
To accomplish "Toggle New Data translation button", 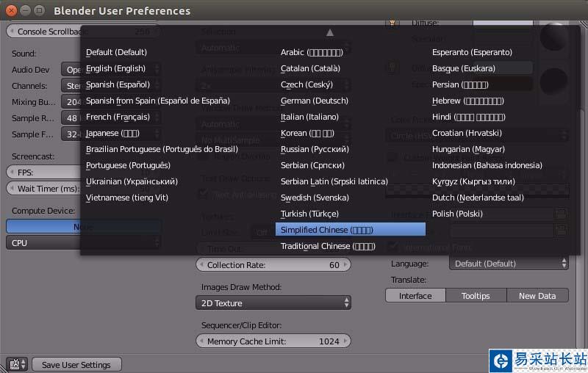I will point(537,295).
